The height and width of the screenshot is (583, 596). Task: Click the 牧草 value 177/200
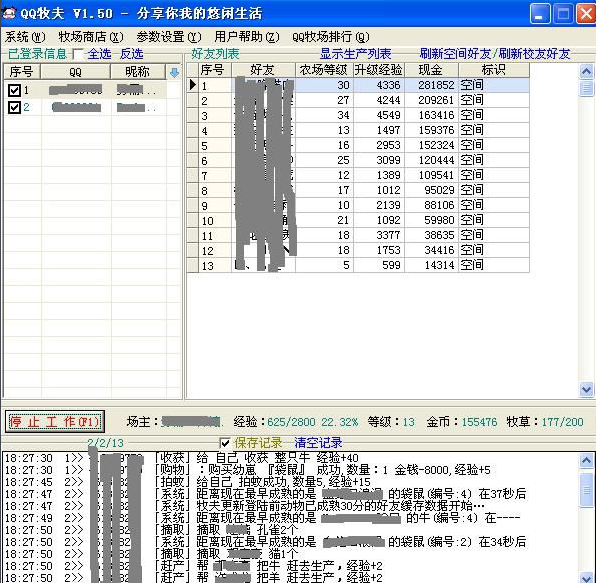coord(562,422)
